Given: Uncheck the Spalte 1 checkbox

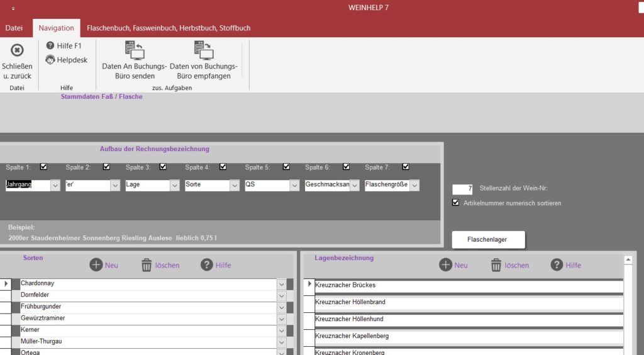Looking at the screenshot, I should (43, 167).
